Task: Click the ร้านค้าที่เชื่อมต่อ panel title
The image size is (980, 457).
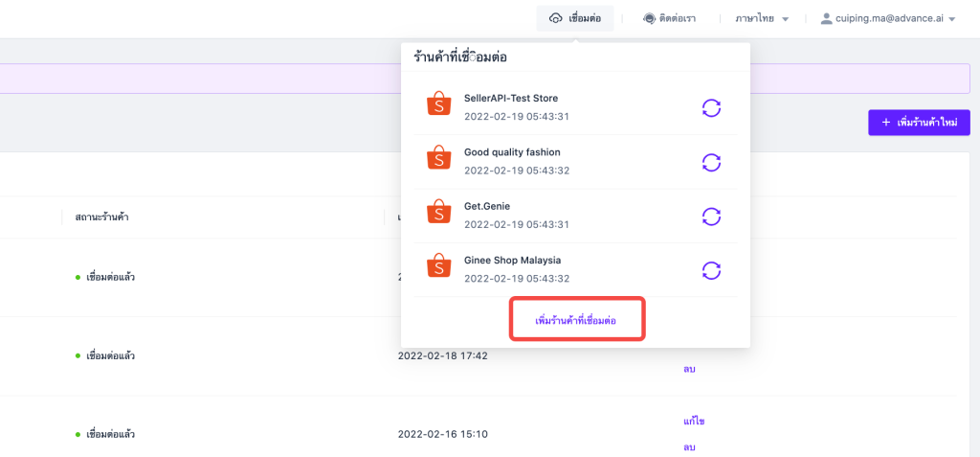Action: 460,57
